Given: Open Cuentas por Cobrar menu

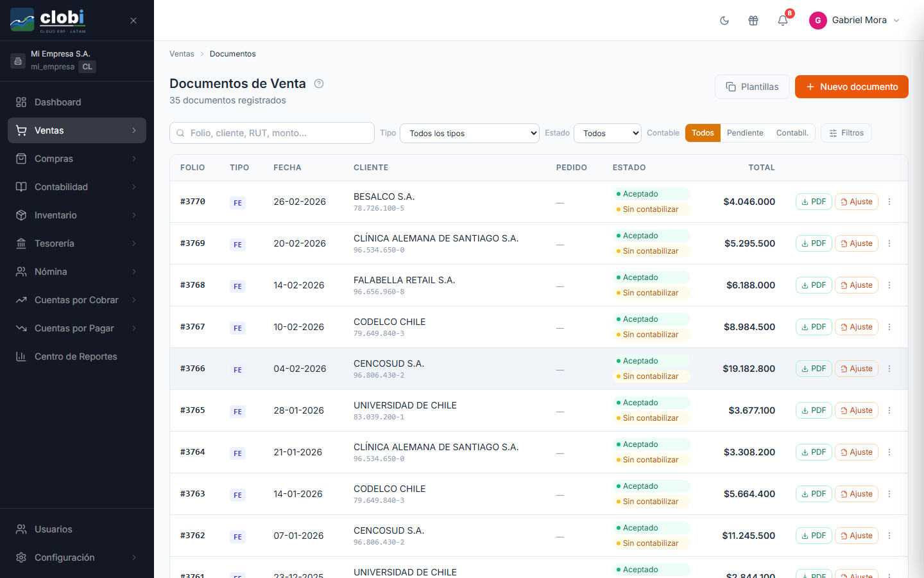Looking at the screenshot, I should (77, 300).
